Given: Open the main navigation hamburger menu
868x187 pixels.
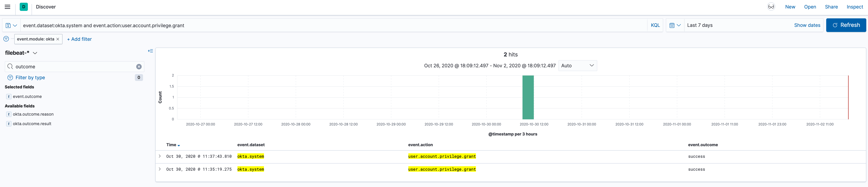Looking at the screenshot, I should click(7, 6).
